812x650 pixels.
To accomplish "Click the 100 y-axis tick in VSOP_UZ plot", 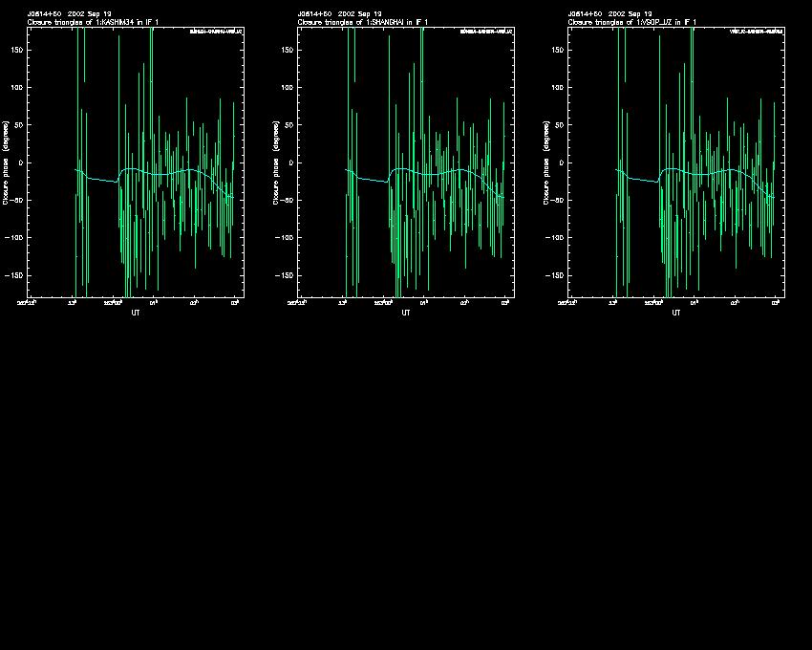I will point(559,88).
